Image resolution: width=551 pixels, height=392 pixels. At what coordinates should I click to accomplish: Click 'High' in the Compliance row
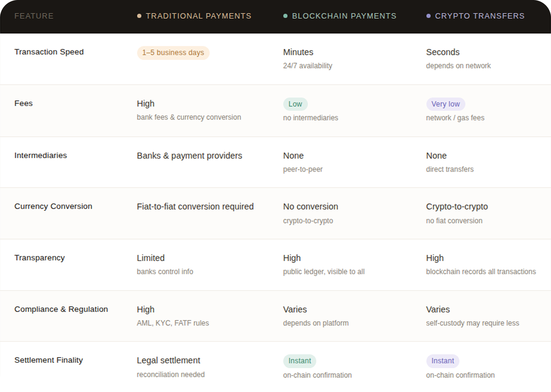(146, 309)
